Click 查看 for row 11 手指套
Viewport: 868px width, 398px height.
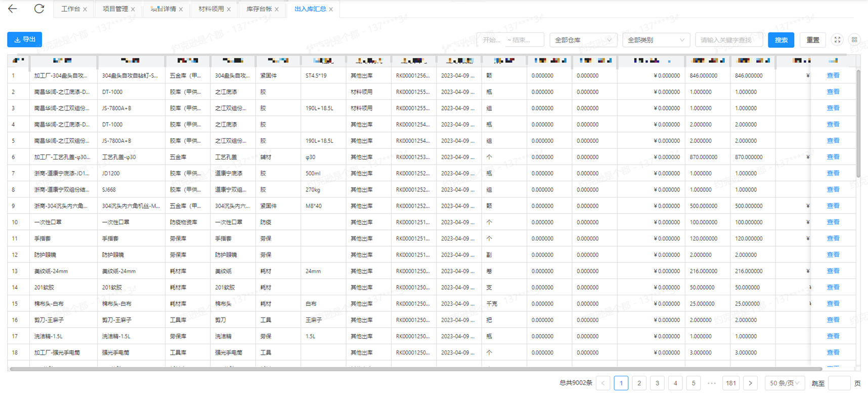[833, 238]
